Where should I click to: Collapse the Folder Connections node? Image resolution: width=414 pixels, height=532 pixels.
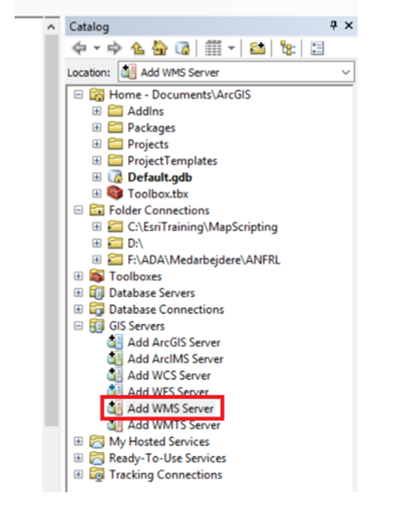[x=78, y=210]
